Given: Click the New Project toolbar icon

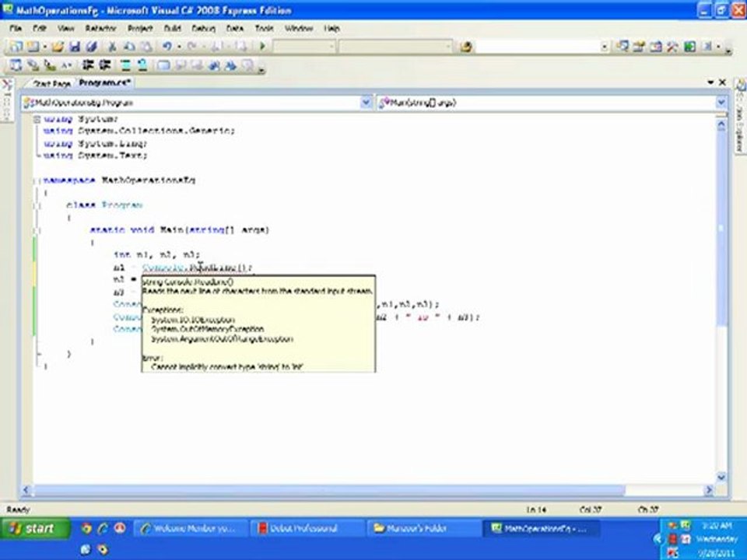Looking at the screenshot, I should 16,46.
